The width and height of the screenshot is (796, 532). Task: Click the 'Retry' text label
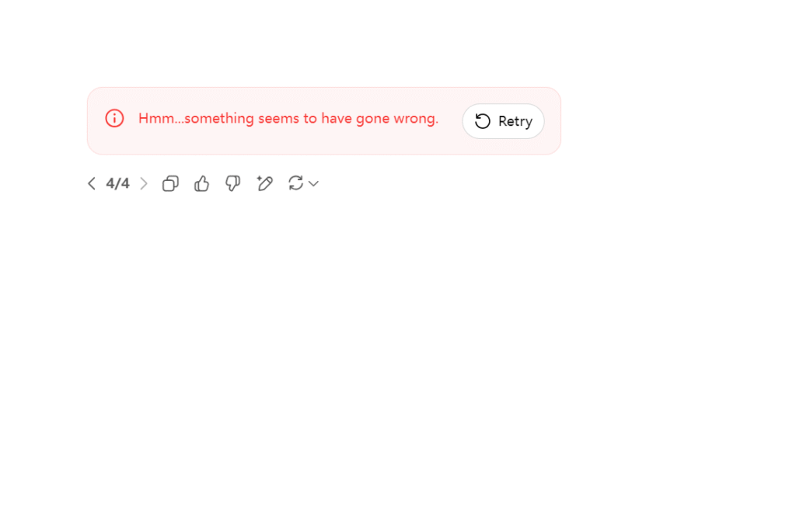pyautogui.click(x=515, y=122)
